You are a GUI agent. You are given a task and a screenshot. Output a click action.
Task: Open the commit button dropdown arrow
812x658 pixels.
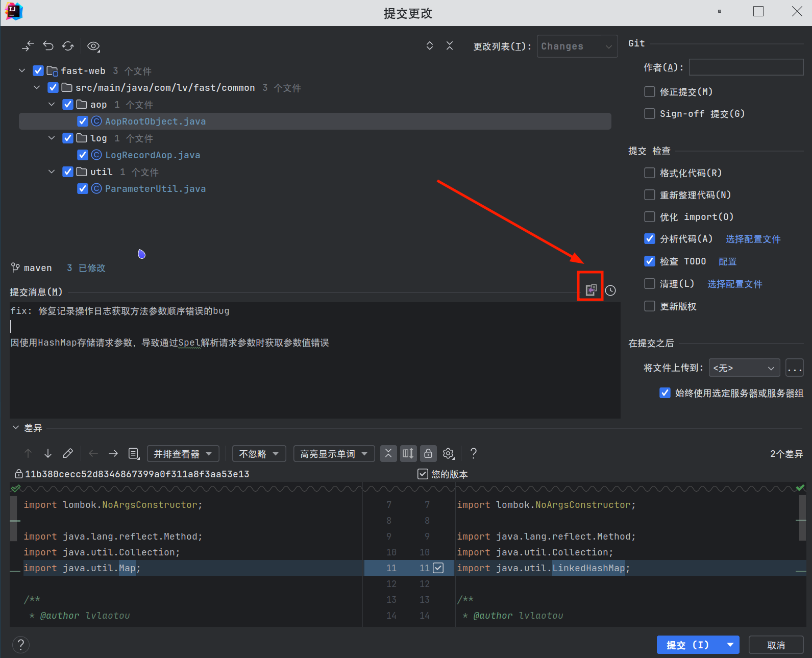coord(730,645)
